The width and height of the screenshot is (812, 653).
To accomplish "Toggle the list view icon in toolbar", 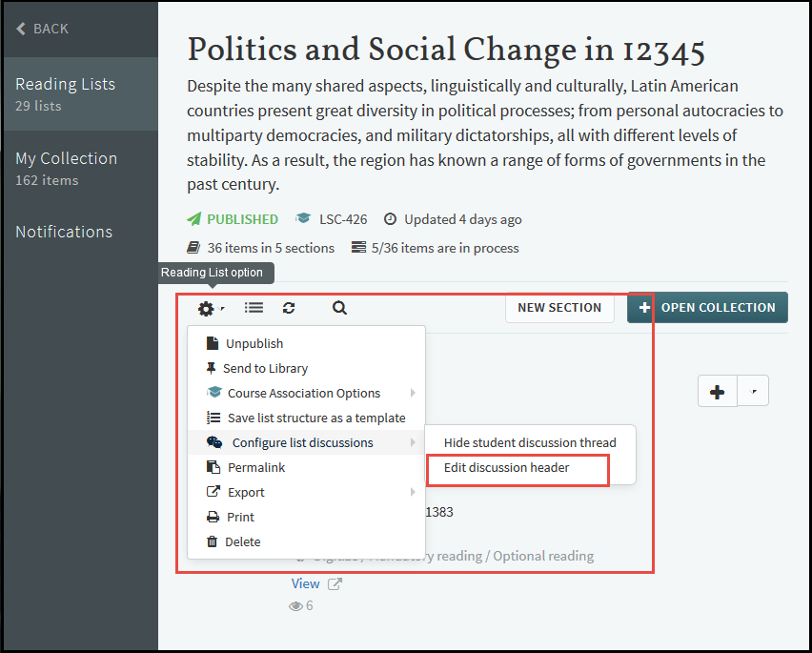I will [x=254, y=308].
